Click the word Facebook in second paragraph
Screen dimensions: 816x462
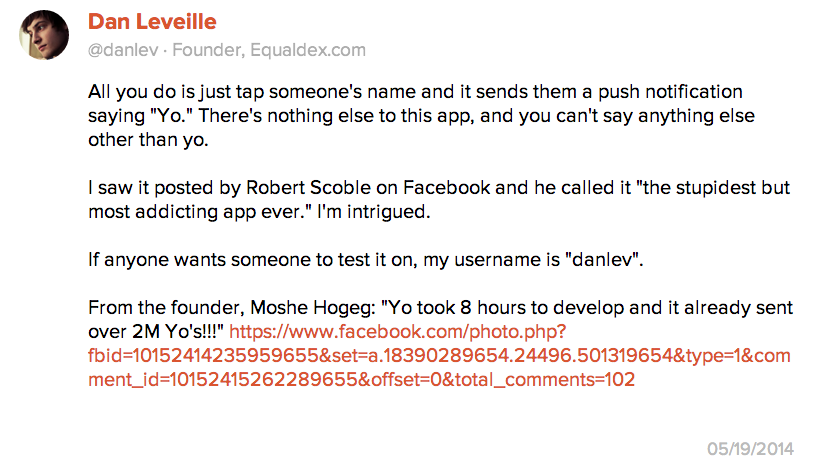coord(447,188)
